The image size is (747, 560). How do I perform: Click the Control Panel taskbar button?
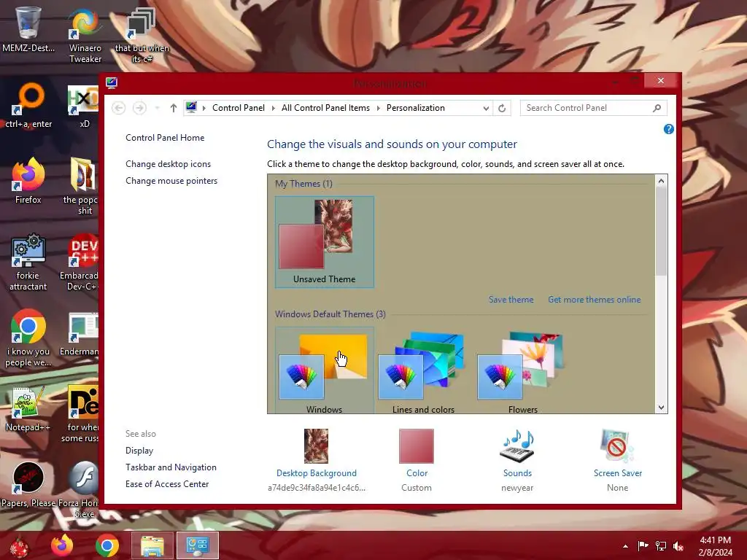198,545
